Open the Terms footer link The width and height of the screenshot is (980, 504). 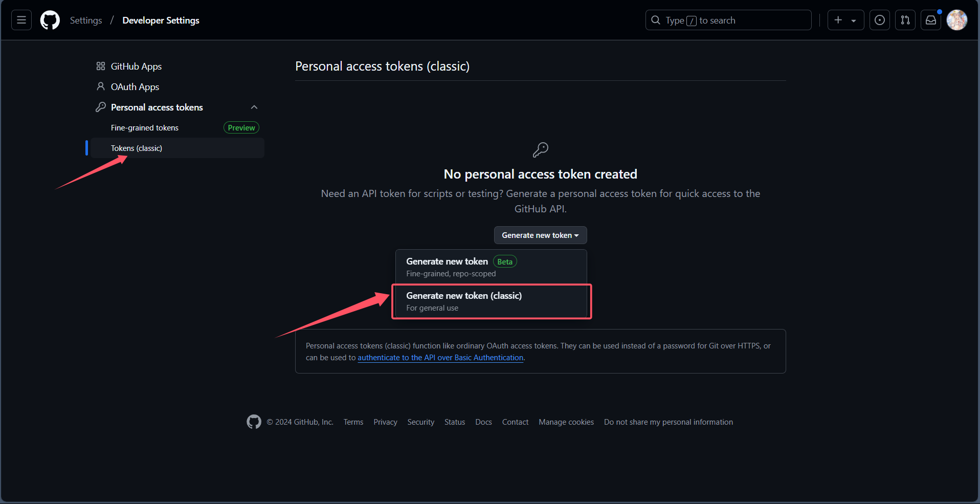coord(353,422)
